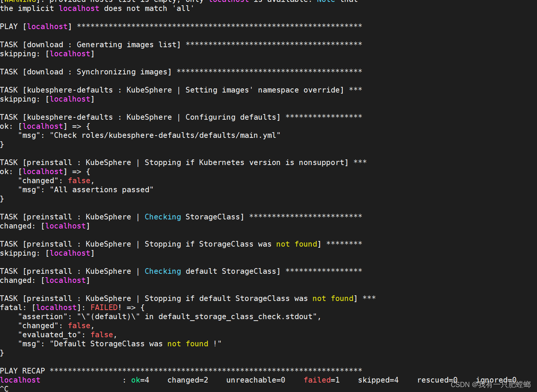Image resolution: width=537 pixels, height=392 pixels.
Task: Click the task line 'Checking StorageClass'
Action: 181,217
